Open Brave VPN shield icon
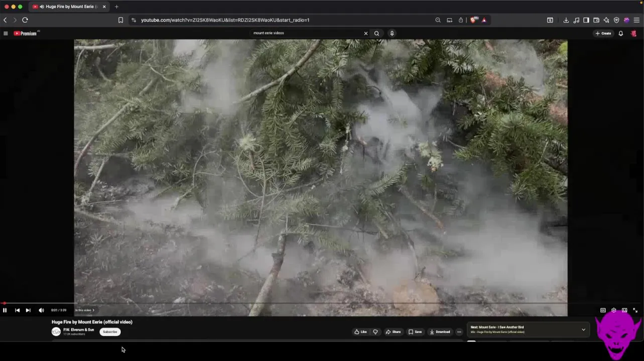644x361 pixels. [616, 20]
